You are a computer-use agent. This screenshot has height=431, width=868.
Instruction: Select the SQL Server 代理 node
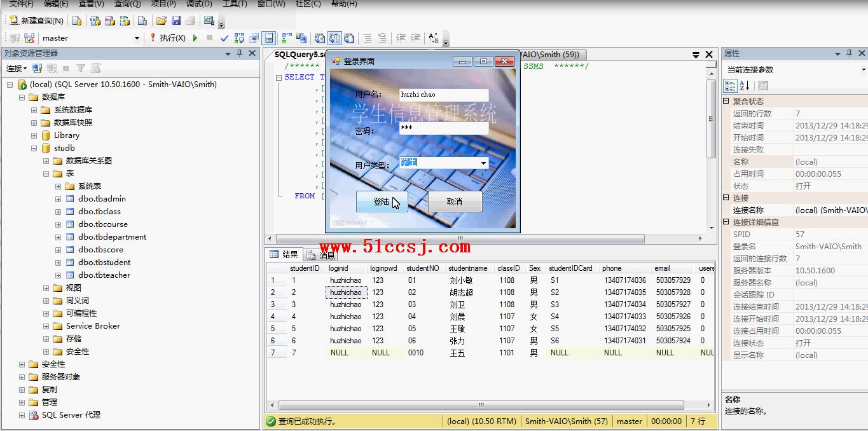point(71,415)
